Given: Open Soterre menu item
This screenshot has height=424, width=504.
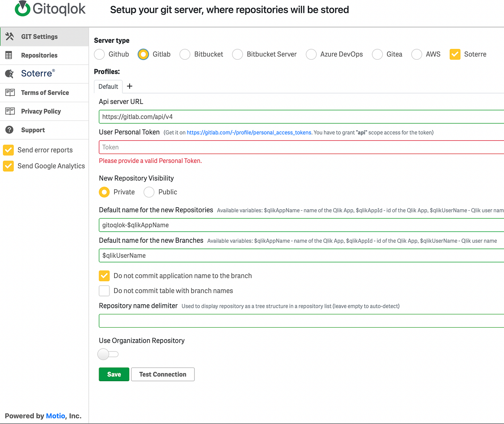Looking at the screenshot, I should 44,74.
